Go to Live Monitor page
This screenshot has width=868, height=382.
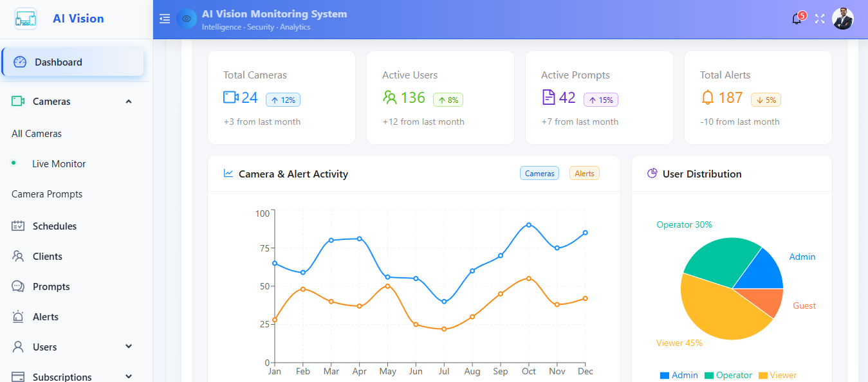coord(59,164)
